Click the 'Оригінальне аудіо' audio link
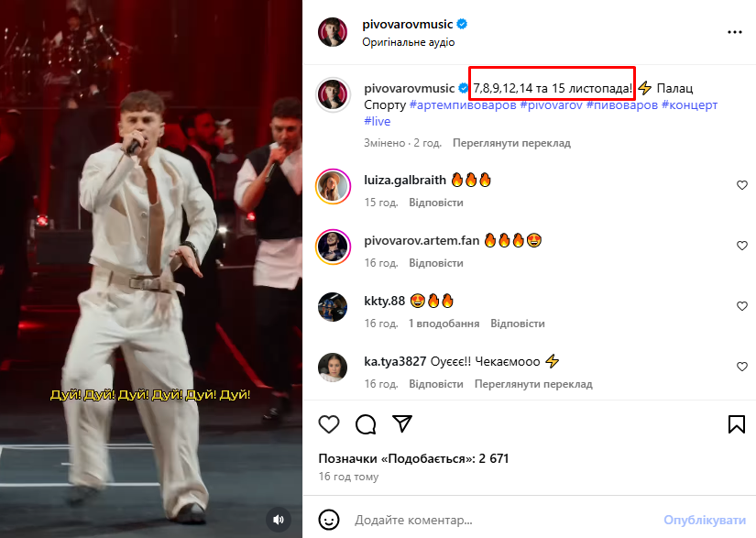 (x=408, y=42)
